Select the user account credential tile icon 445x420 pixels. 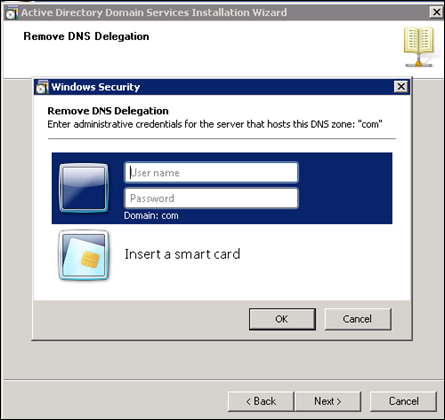[83, 188]
